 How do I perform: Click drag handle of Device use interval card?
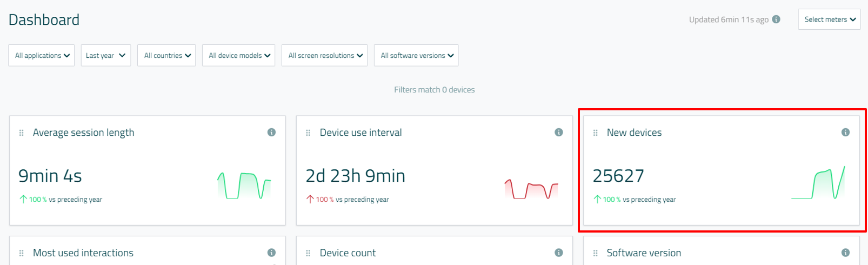(308, 133)
